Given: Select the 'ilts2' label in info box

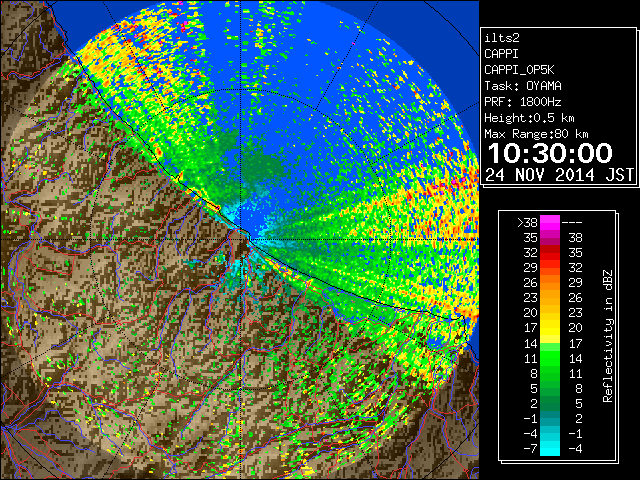Looking at the screenshot, I should pos(502,38).
